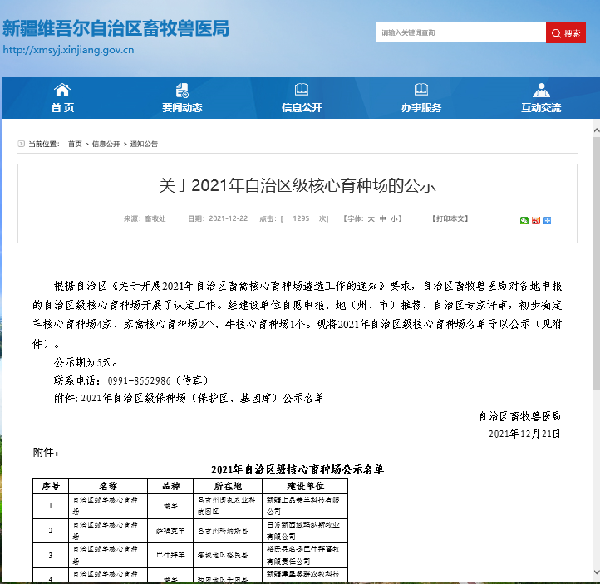
Task: Click the 公示期 line in the notice
Action: (x=85, y=362)
